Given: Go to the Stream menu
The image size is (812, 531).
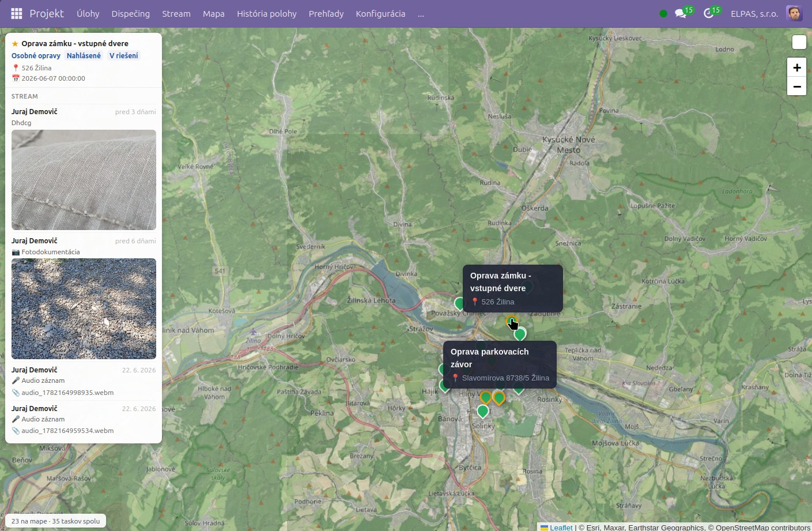Looking at the screenshot, I should point(176,13).
